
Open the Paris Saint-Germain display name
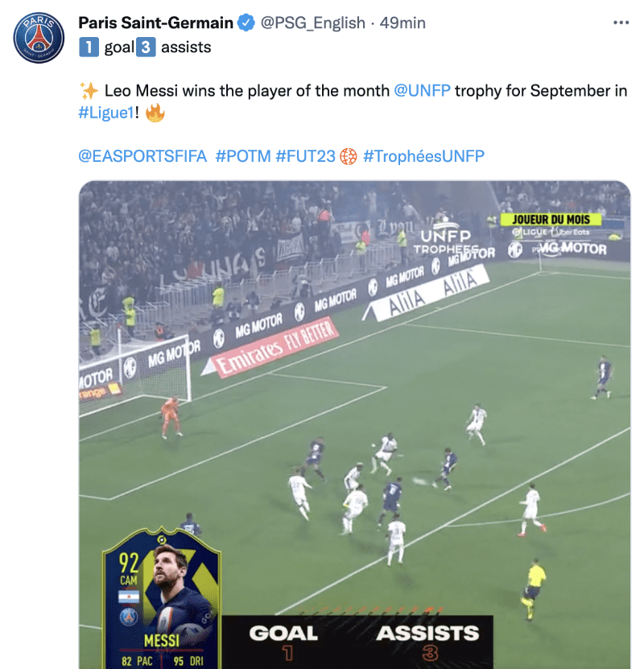click(155, 23)
